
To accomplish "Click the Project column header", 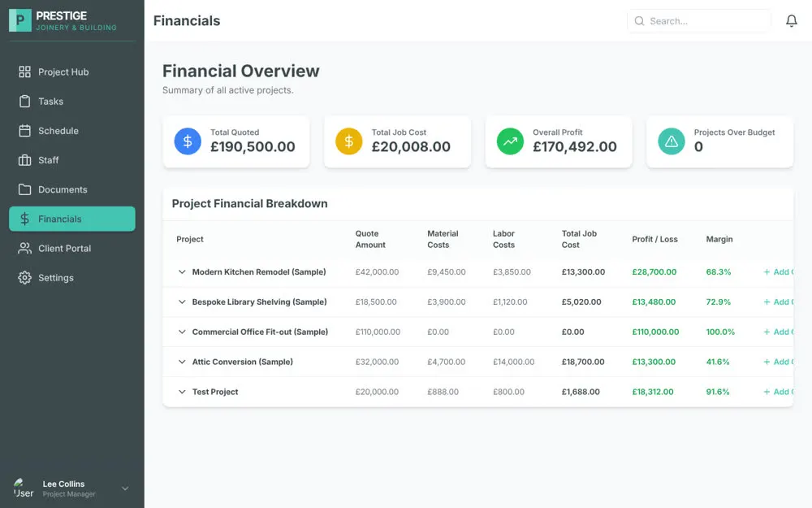I will [189, 239].
